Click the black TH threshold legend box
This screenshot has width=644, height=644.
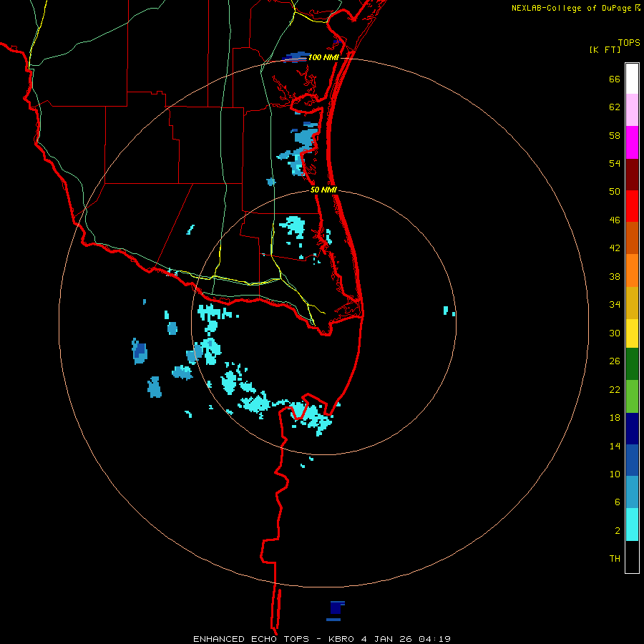[632, 557]
